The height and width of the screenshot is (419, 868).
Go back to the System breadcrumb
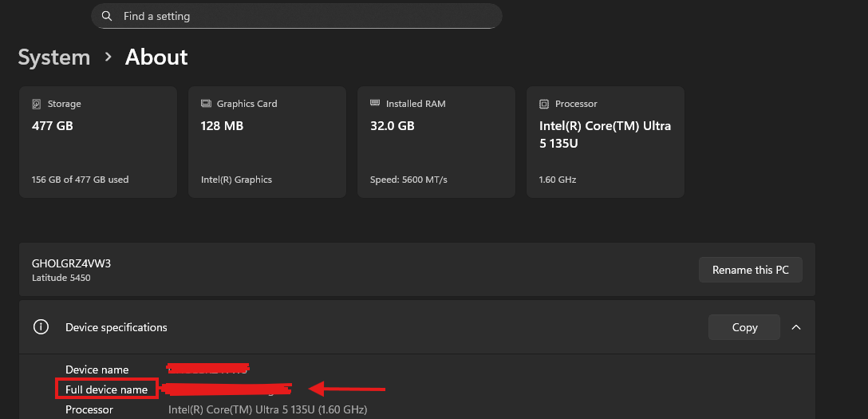click(54, 57)
